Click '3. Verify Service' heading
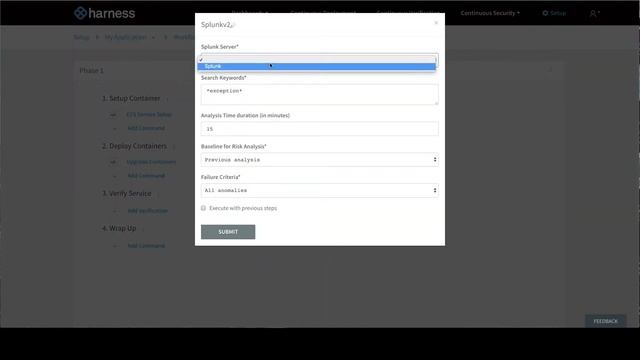 [x=127, y=193]
